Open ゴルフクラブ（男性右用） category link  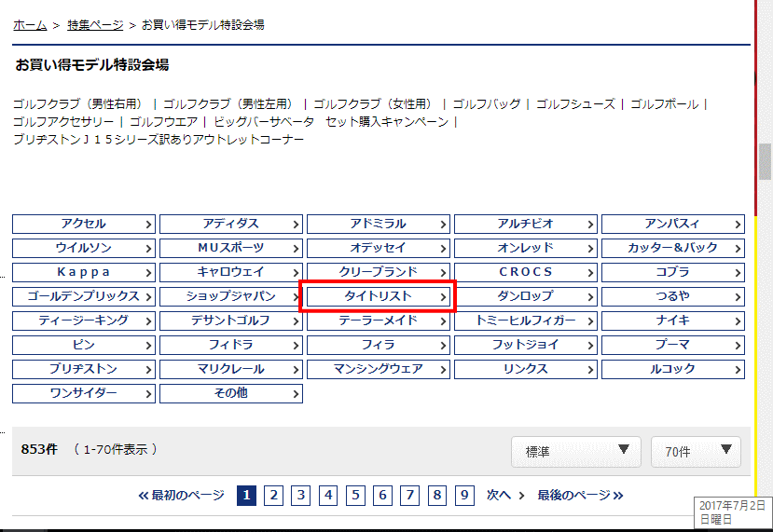[x=79, y=104]
